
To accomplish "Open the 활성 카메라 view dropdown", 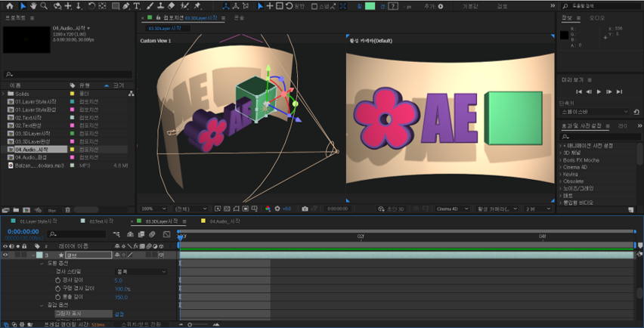I will click(x=496, y=209).
